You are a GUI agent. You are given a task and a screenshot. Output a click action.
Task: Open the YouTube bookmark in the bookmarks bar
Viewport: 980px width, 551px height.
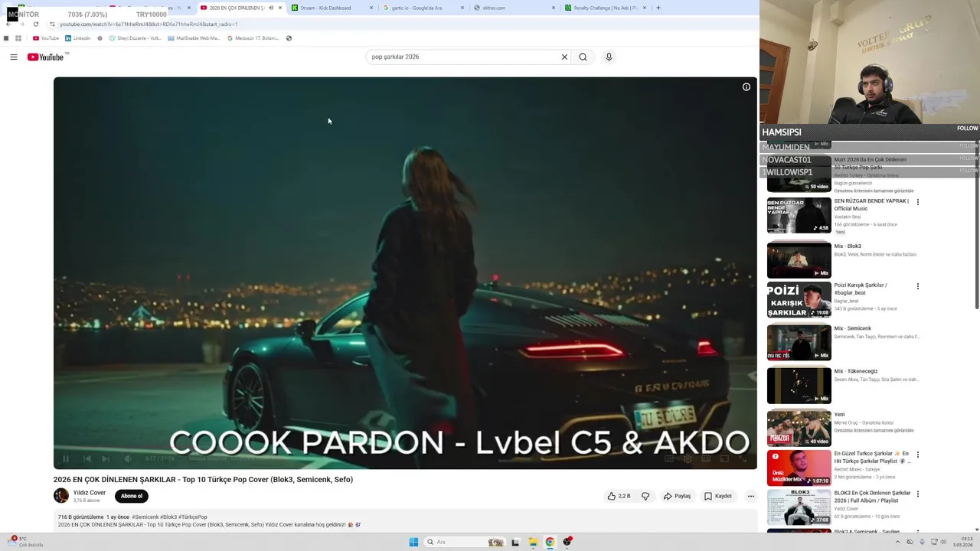[x=46, y=38]
